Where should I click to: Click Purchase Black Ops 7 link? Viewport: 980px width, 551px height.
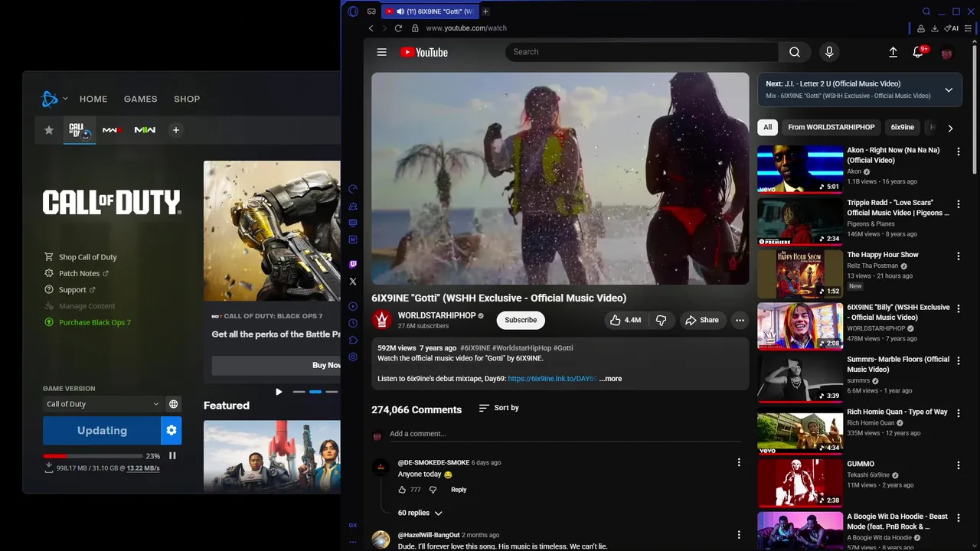tap(88, 322)
